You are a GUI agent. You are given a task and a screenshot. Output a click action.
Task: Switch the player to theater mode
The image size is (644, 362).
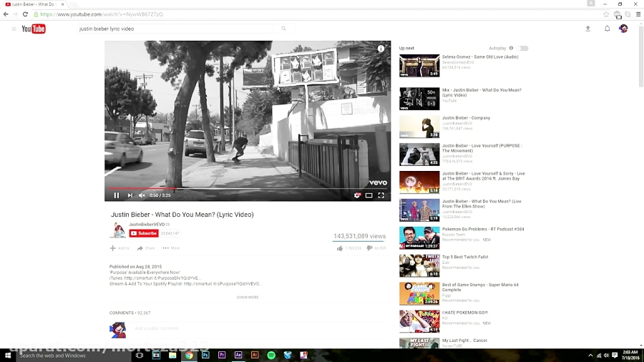click(x=369, y=195)
